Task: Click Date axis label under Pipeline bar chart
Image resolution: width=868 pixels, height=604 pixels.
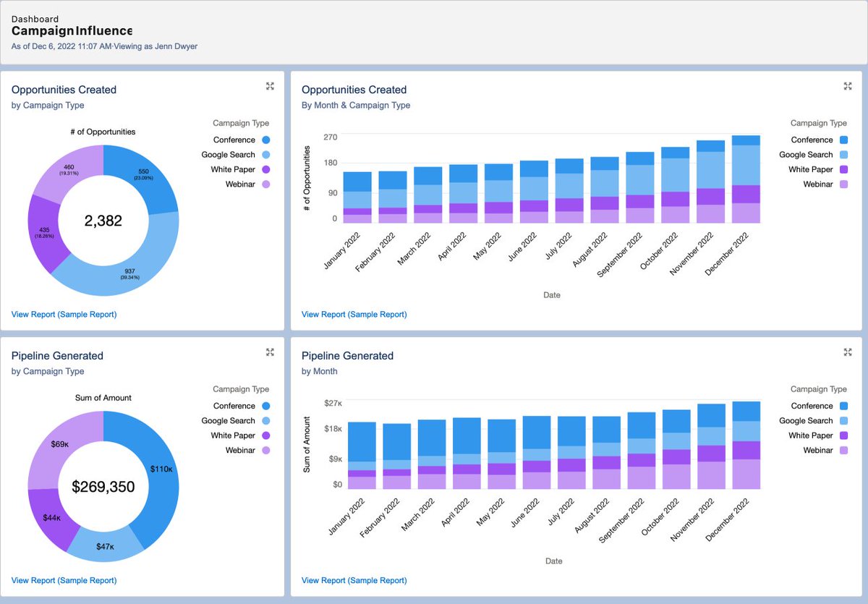Action: click(554, 561)
